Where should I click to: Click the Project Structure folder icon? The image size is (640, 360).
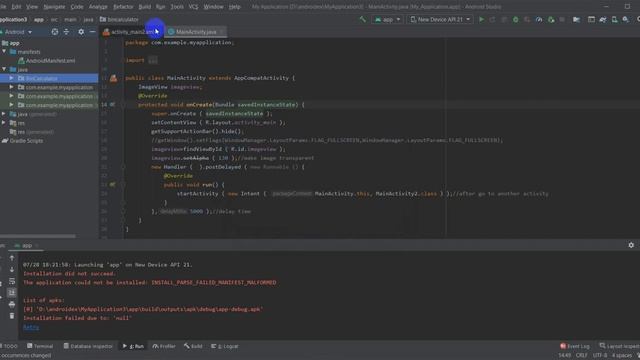click(x=576, y=19)
